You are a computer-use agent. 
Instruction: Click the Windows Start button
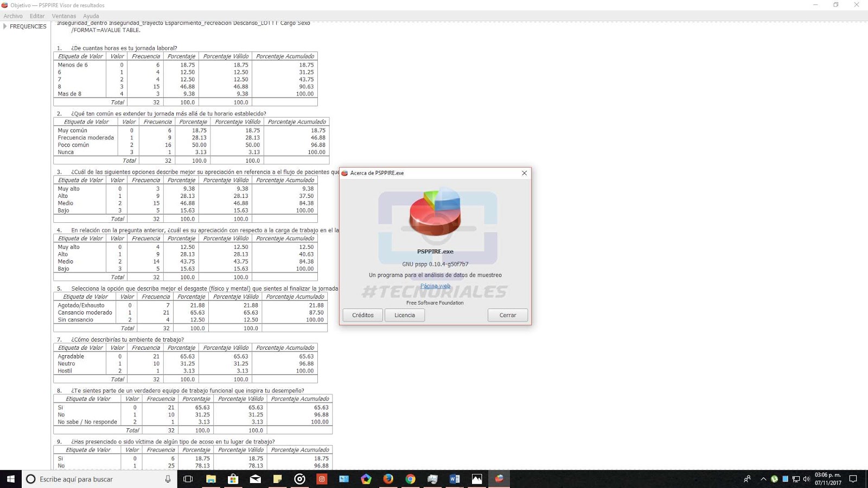pos(10,479)
